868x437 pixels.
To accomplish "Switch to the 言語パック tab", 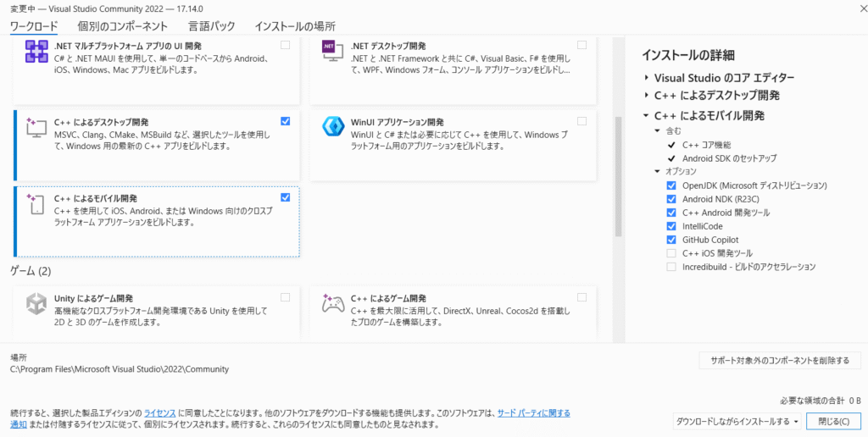I will [x=211, y=26].
